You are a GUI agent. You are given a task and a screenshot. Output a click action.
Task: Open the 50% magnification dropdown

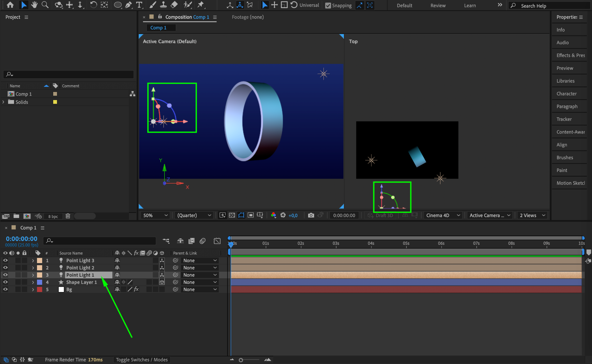point(156,215)
